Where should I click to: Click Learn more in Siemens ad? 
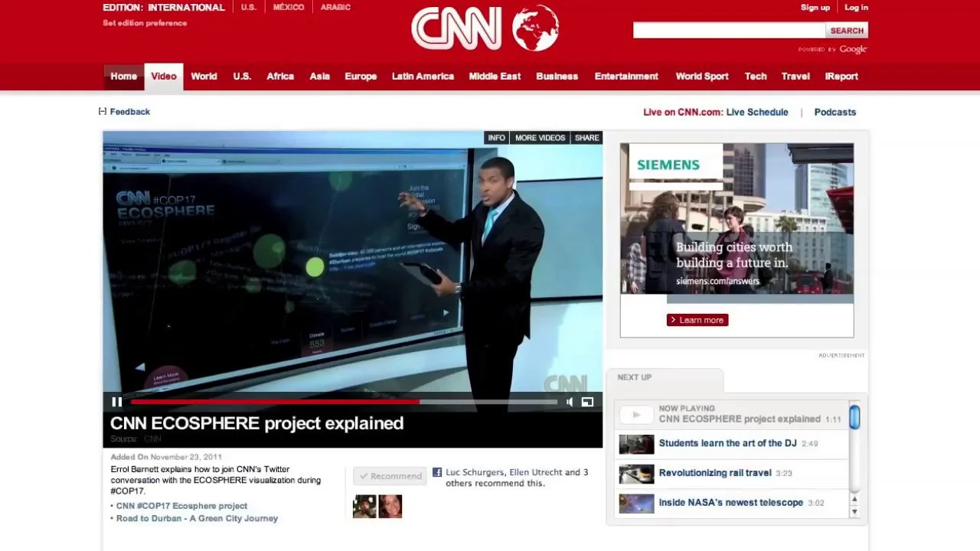click(697, 320)
